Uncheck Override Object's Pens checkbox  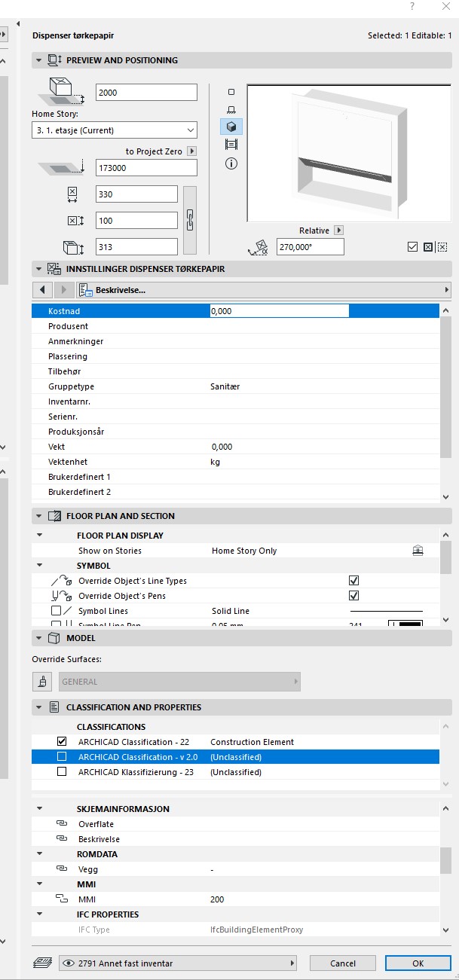(x=353, y=596)
